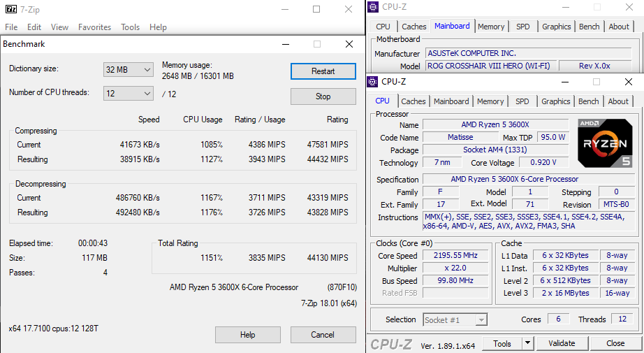Click the 7-Zip app icon in title bar
Image resolution: width=644 pixels, height=353 pixels.
pyautogui.click(x=10, y=9)
